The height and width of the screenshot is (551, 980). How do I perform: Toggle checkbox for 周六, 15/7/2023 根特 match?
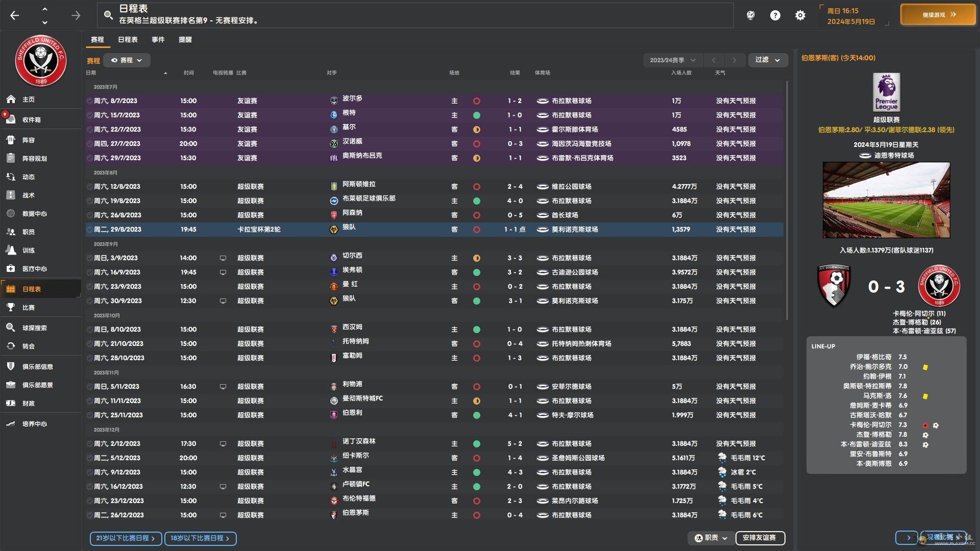coord(89,115)
